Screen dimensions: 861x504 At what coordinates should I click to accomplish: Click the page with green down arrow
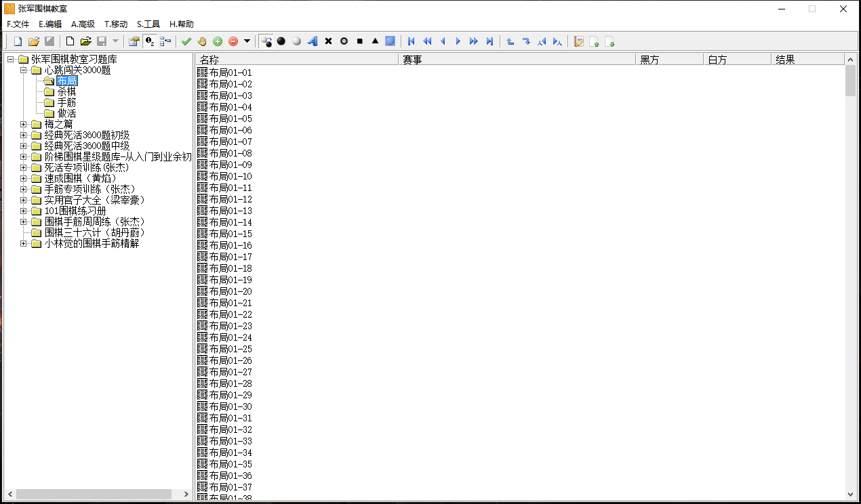[610, 41]
